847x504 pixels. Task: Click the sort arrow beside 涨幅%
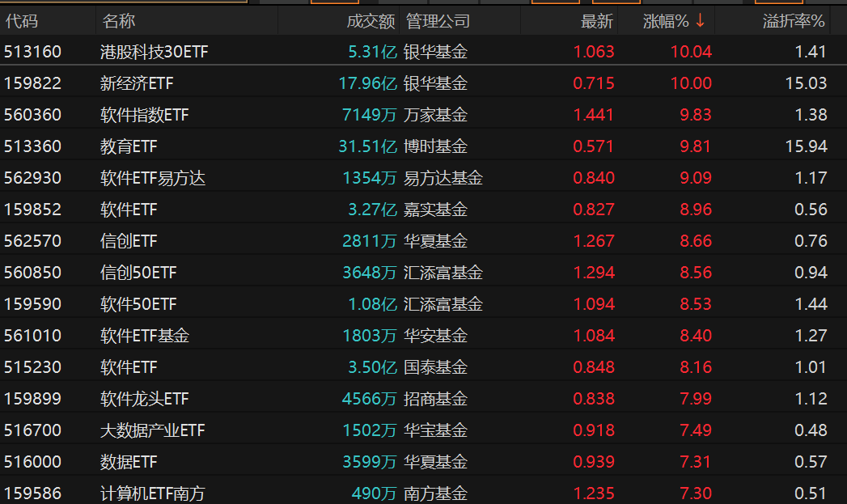click(x=700, y=21)
